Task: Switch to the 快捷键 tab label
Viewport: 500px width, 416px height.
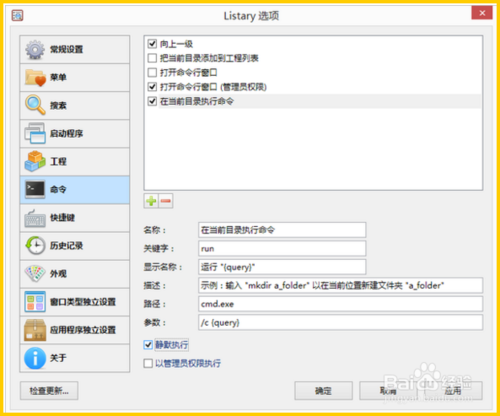Action: click(62, 218)
